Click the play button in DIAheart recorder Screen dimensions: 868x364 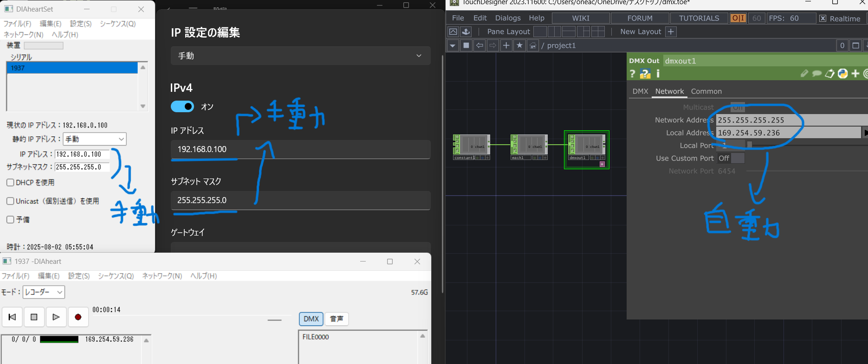click(x=56, y=317)
